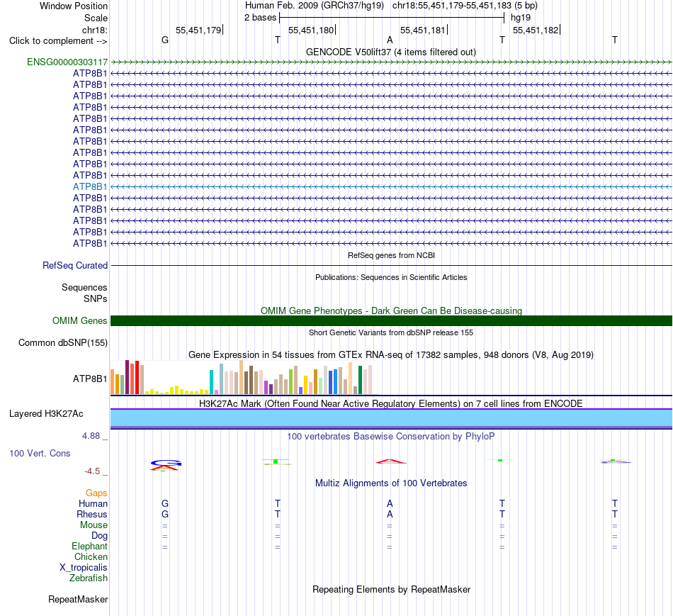Click the A in the Rhesus alignment row

[x=390, y=514]
